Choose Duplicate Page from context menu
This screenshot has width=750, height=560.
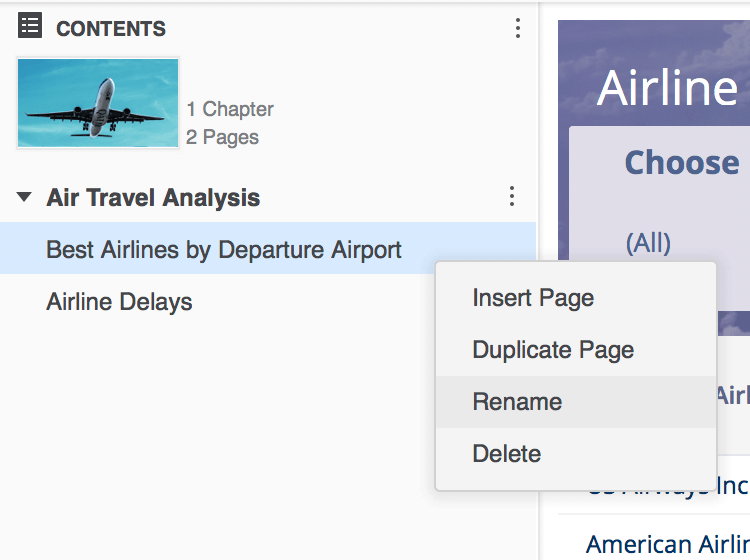click(x=553, y=350)
